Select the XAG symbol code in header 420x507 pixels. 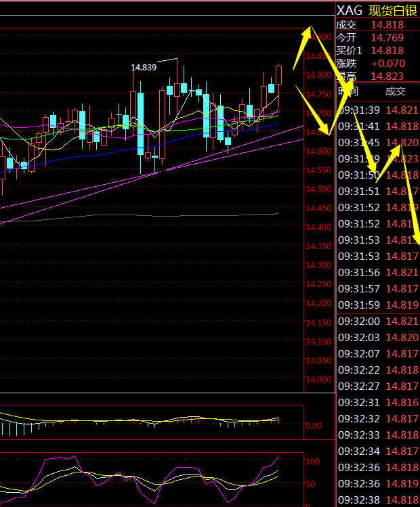coord(350,11)
